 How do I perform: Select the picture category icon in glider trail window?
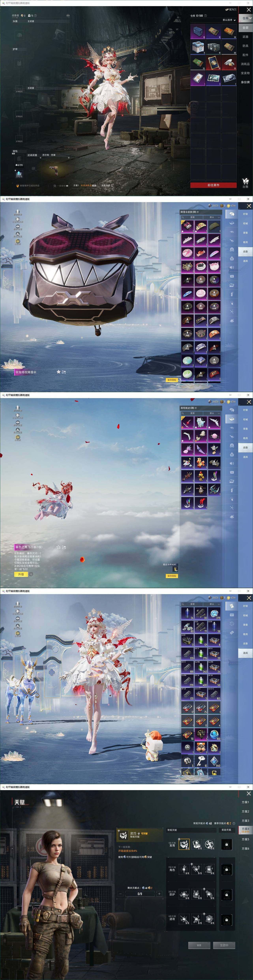(232, 481)
